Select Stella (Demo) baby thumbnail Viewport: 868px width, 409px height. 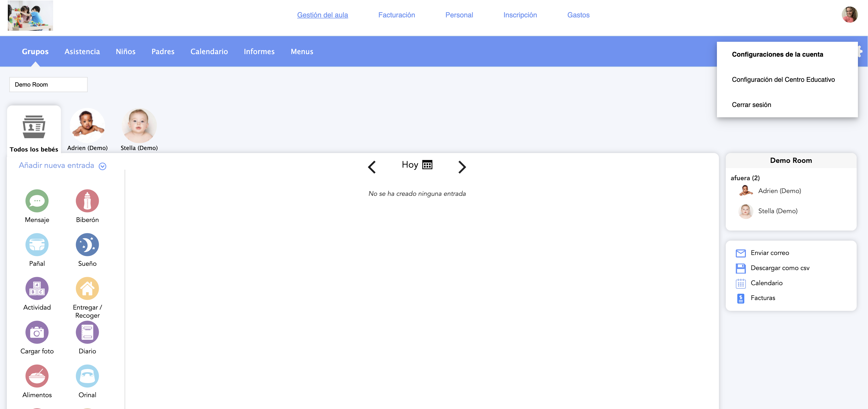(x=139, y=126)
